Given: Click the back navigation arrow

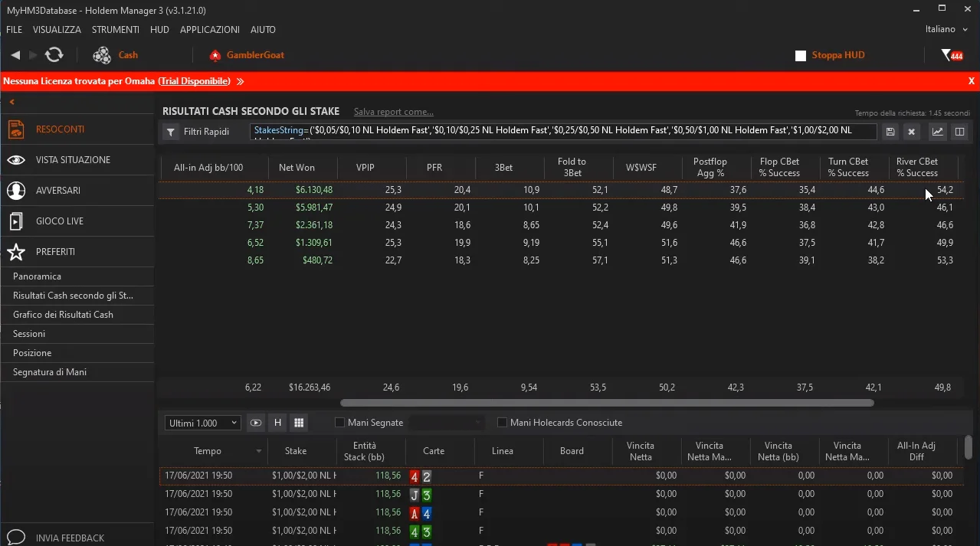Looking at the screenshot, I should pyautogui.click(x=15, y=55).
